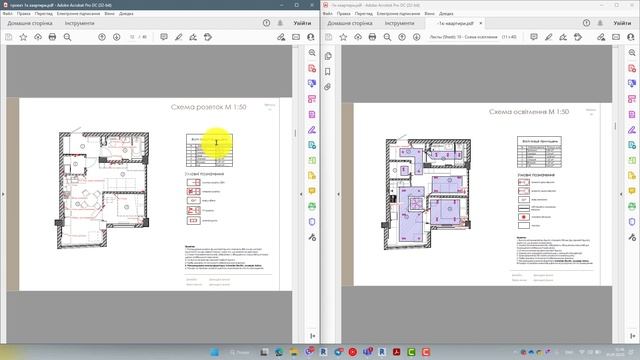Open text search in Схема освітлення window
The width and height of the screenshot is (640, 360).
[387, 37]
